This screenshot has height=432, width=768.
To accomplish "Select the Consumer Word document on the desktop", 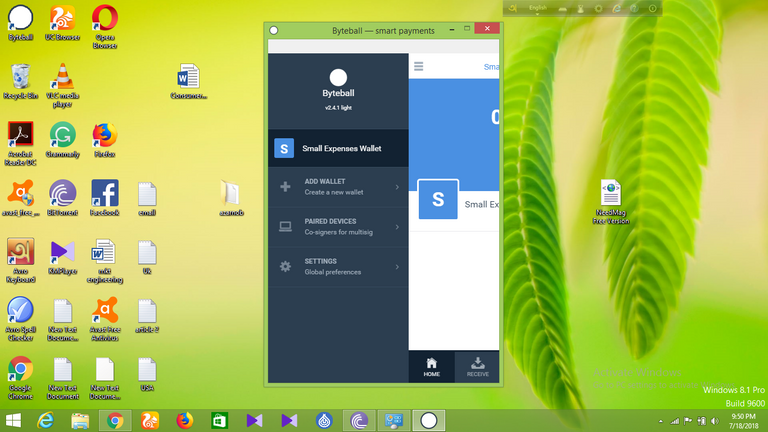I will pos(189,81).
